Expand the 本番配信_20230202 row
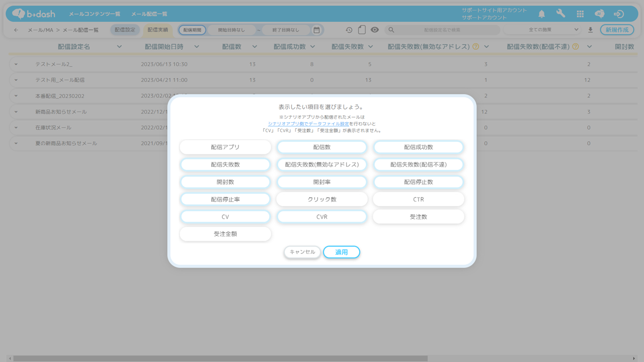Image resolution: width=644 pixels, height=362 pixels. tap(16, 96)
